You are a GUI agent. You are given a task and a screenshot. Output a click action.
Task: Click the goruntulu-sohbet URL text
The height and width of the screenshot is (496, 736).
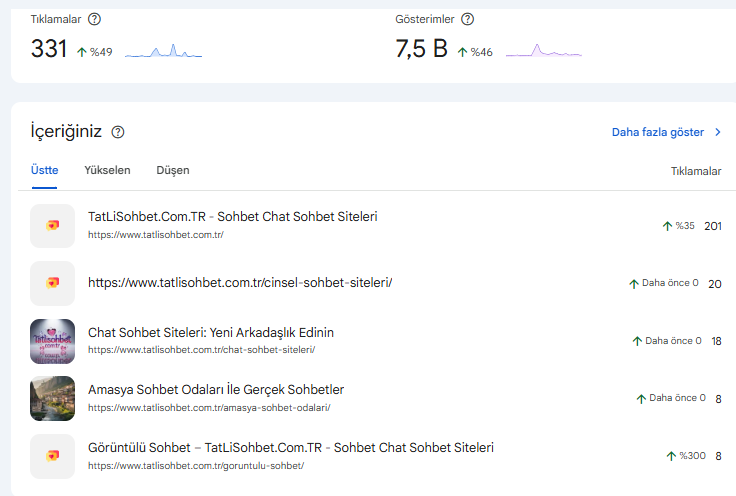(x=196, y=466)
